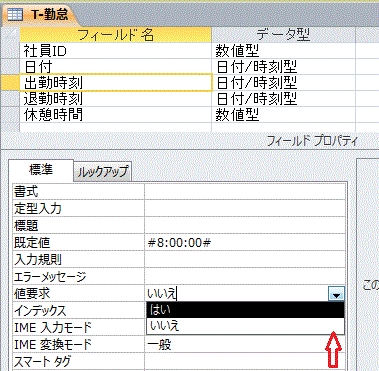
Task: Select the 退勤時刻 field name cell
Action: pyautogui.click(x=115, y=99)
